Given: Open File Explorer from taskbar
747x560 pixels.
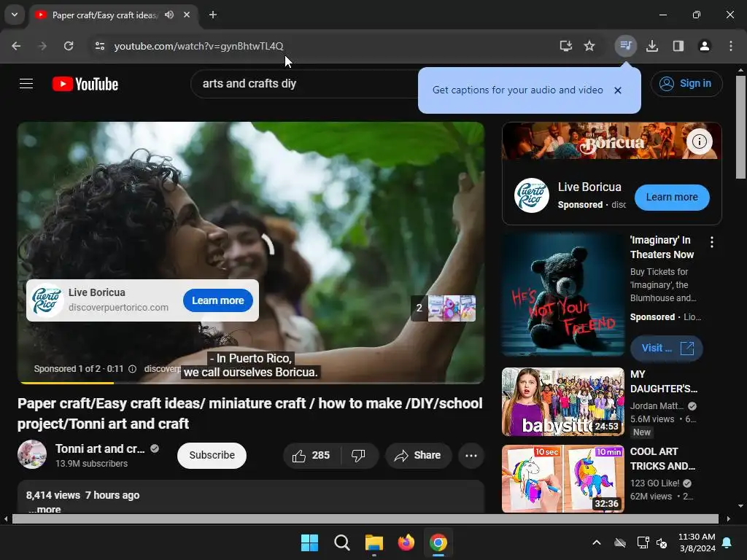Looking at the screenshot, I should pyautogui.click(x=374, y=542).
